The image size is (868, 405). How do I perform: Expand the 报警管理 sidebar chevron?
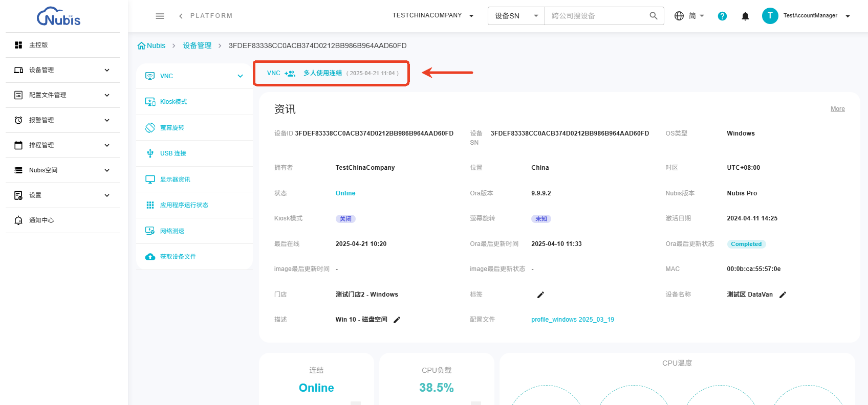[107, 120]
